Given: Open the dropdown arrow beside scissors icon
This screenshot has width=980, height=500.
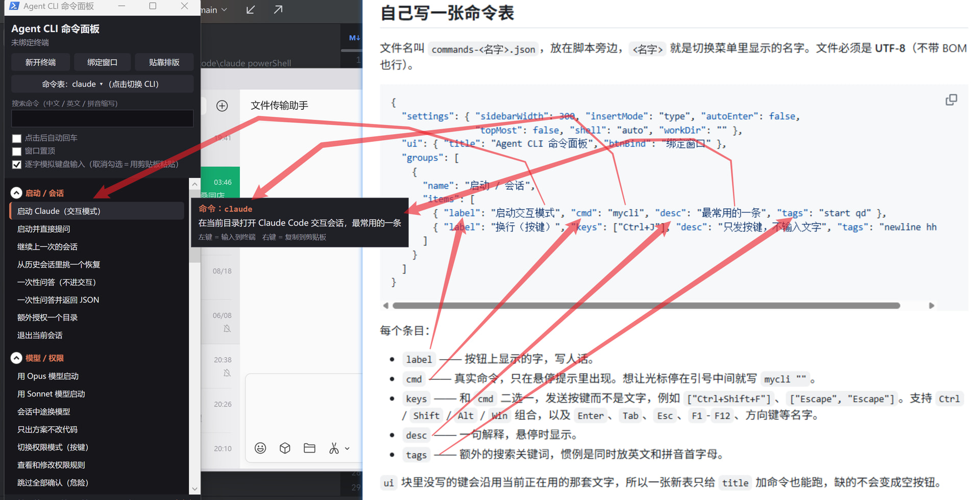Looking at the screenshot, I should point(347,448).
